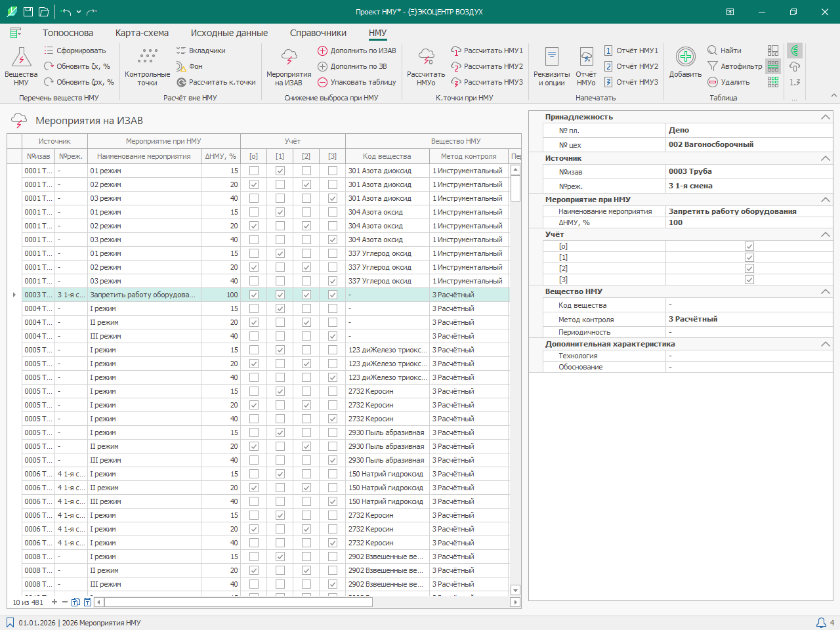
Task: Uncheck the [3] checkbox in Учёт panel
Action: click(x=749, y=280)
